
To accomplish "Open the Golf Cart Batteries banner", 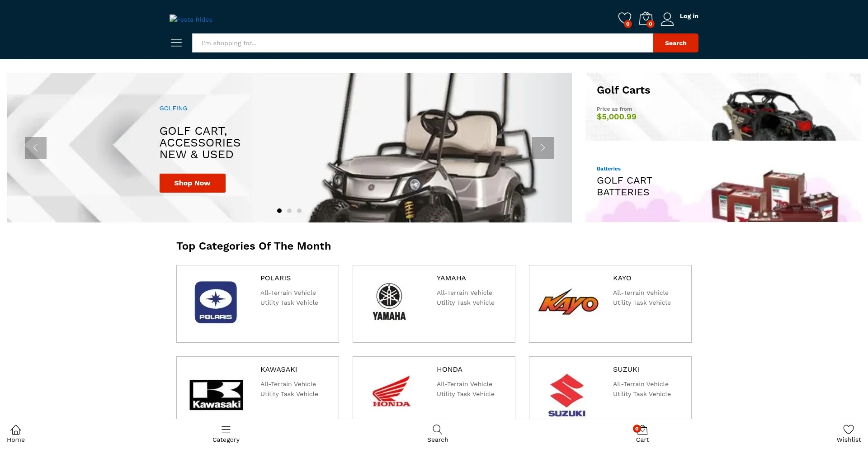I will pos(723,188).
